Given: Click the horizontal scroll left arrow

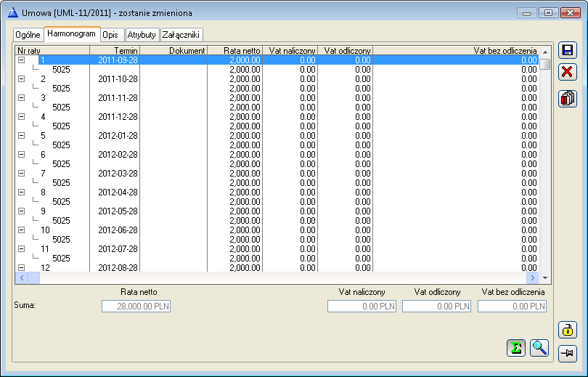Looking at the screenshot, I should point(21,278).
